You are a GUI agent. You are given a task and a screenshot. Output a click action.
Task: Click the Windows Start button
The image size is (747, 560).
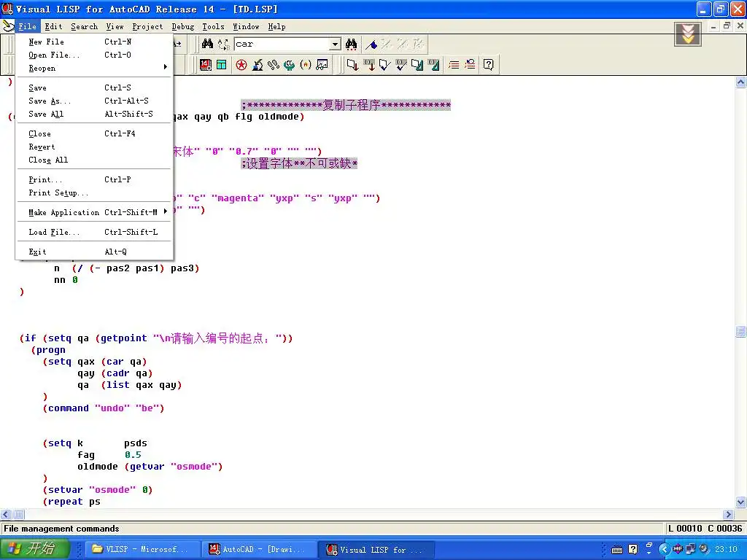point(34,548)
